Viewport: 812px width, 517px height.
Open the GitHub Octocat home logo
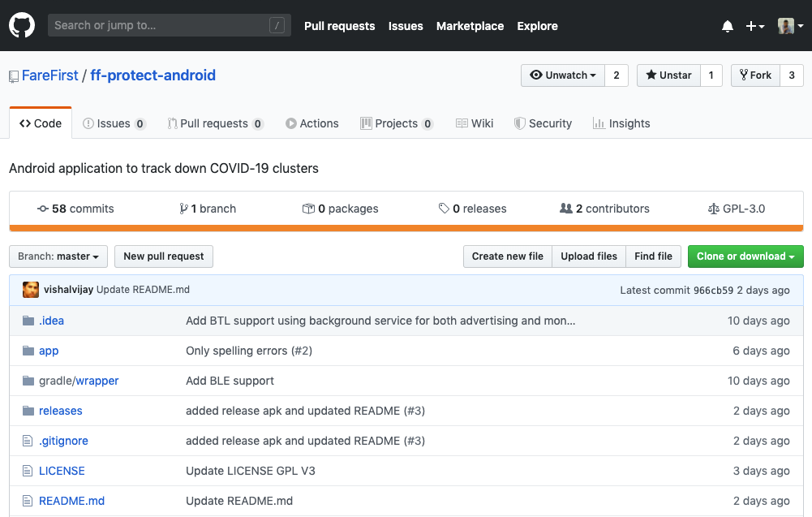pyautogui.click(x=22, y=25)
